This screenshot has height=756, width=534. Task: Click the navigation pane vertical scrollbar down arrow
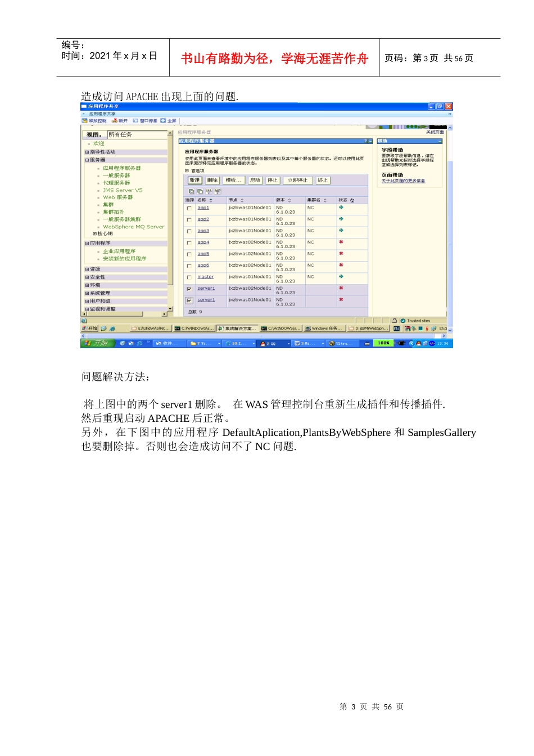170,309
